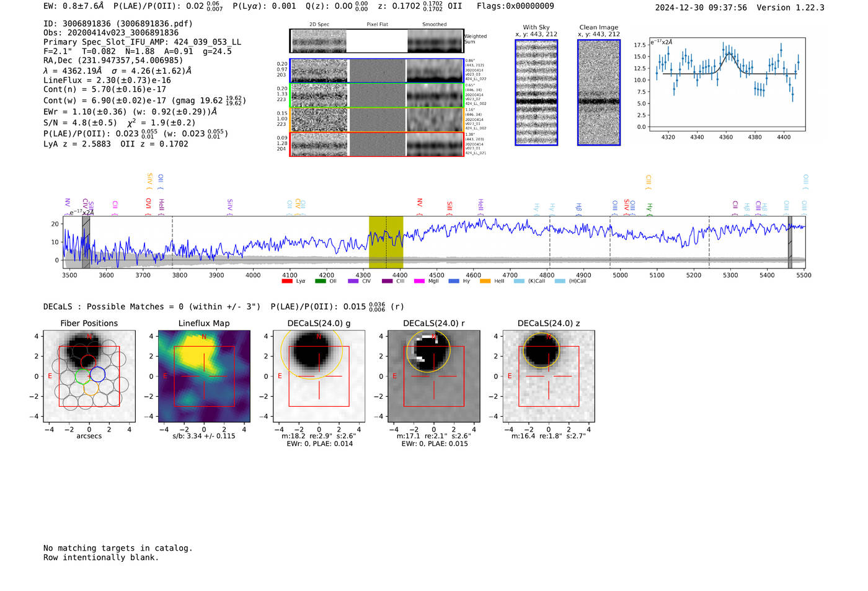Click the Smoothed column header
Screen dimensions: 868x591
(435, 25)
